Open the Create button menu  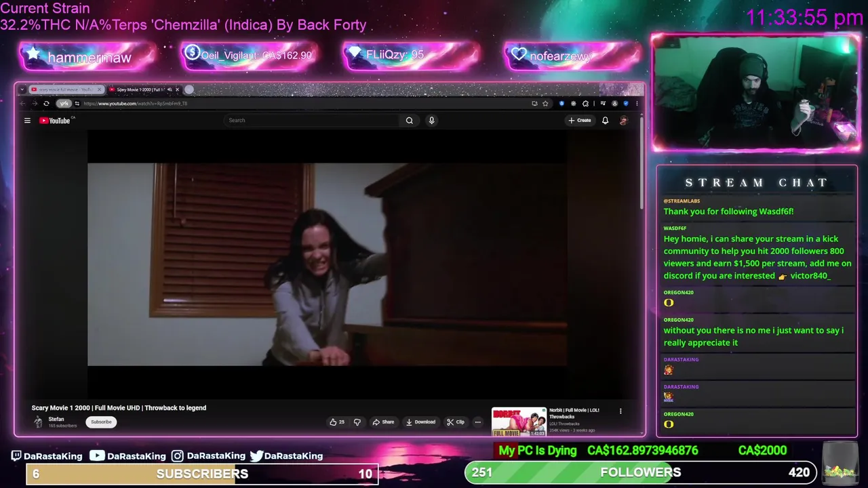[x=580, y=120]
